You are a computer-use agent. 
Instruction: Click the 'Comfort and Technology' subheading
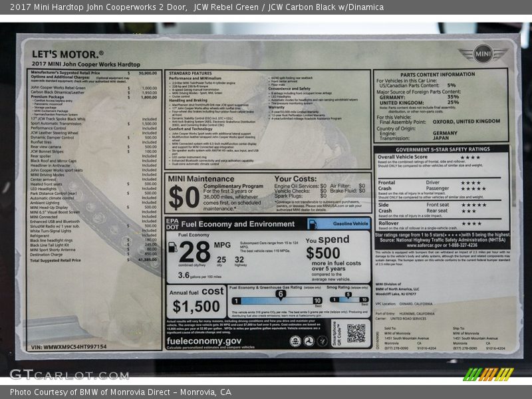click(x=191, y=129)
